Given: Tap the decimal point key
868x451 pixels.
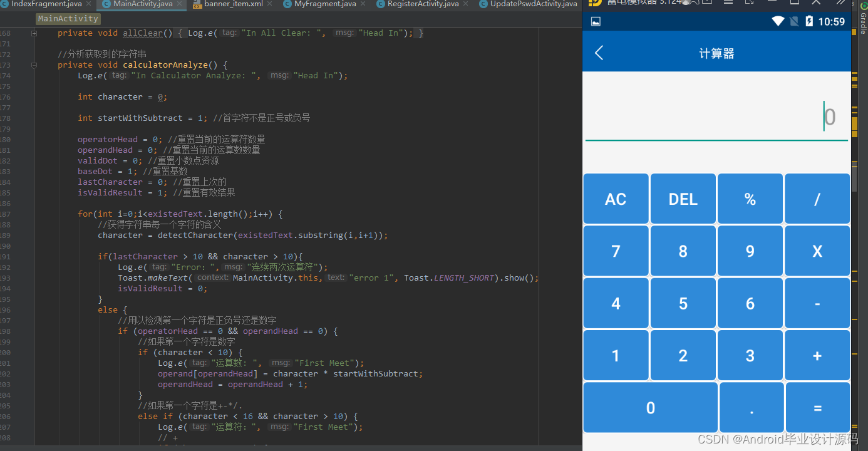Looking at the screenshot, I should (752, 408).
